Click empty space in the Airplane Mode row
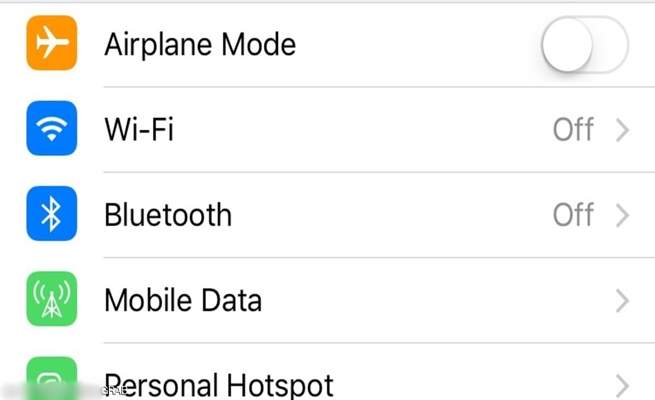Screen dimensions: 655x400 (420, 45)
